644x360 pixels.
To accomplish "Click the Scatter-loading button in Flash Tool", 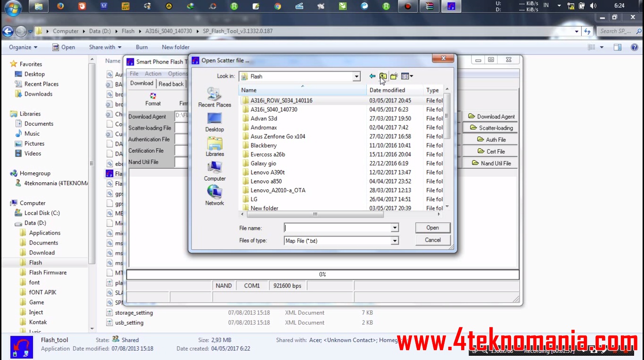I will click(490, 128).
